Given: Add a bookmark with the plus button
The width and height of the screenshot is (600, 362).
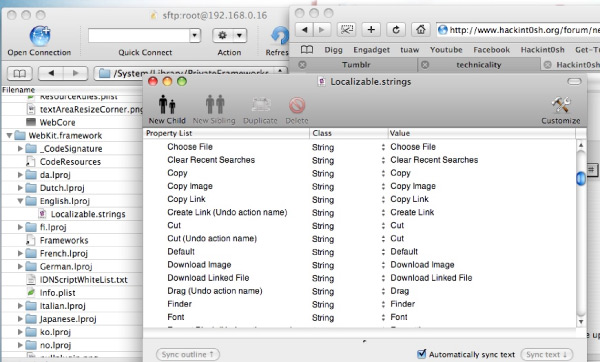Looking at the screenshot, I should pos(371,29).
